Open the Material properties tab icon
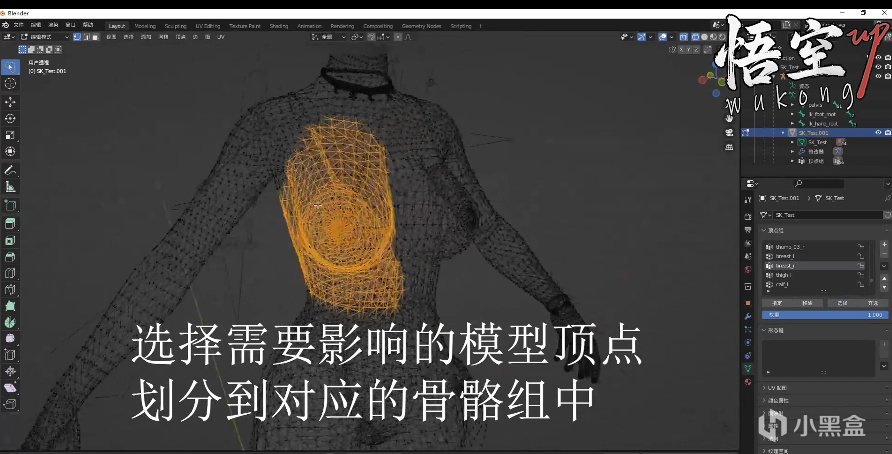This screenshot has height=454, width=892. coord(748,382)
